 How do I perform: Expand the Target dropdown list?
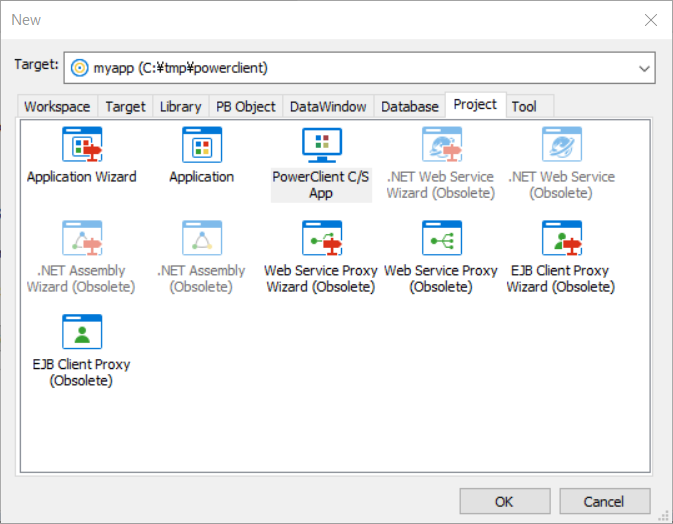(643, 68)
